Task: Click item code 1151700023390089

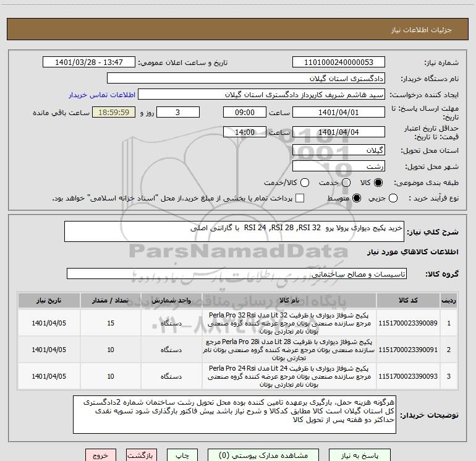Action: 408,323
